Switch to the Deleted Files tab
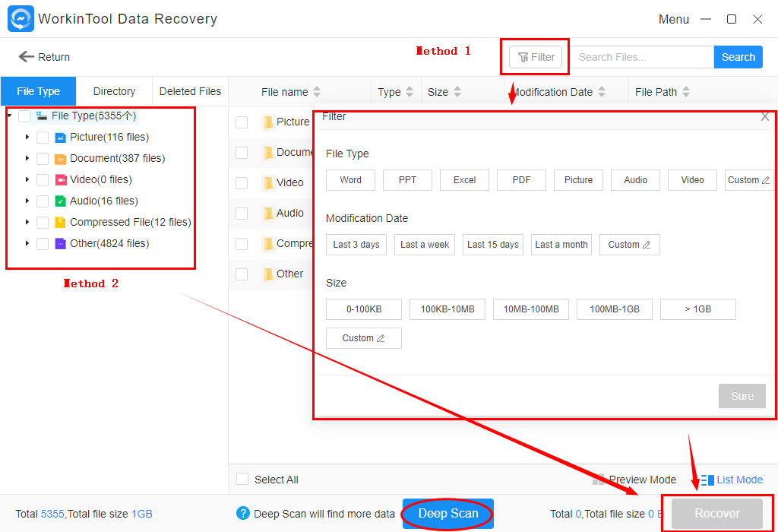The height and width of the screenshot is (532, 778). click(190, 91)
